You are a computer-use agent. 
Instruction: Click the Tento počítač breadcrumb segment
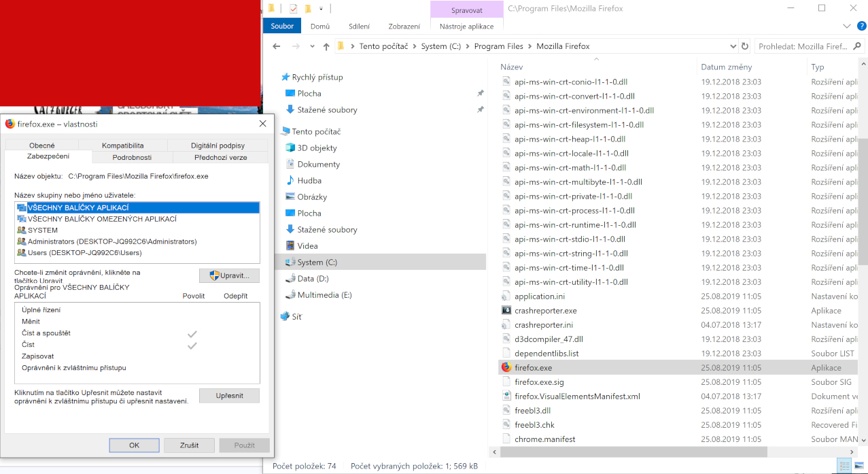pyautogui.click(x=384, y=46)
